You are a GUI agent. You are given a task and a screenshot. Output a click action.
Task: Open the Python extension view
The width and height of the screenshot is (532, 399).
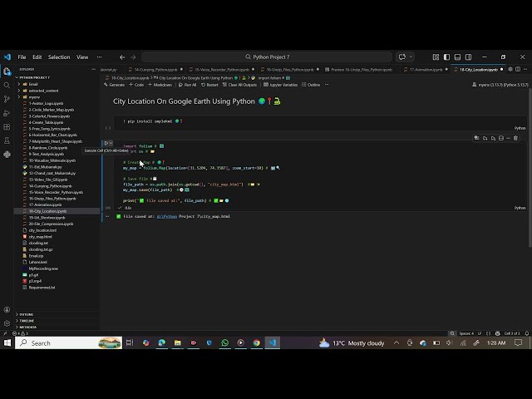tap(7, 155)
